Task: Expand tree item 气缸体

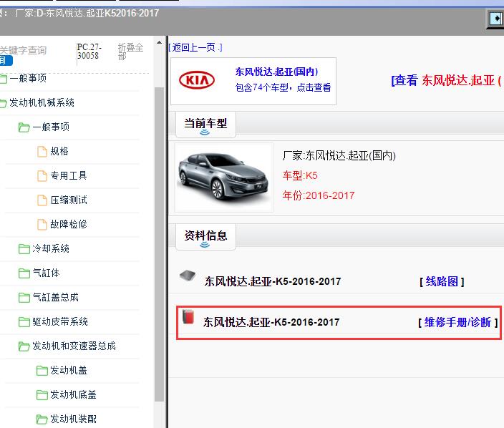Action: [x=46, y=273]
